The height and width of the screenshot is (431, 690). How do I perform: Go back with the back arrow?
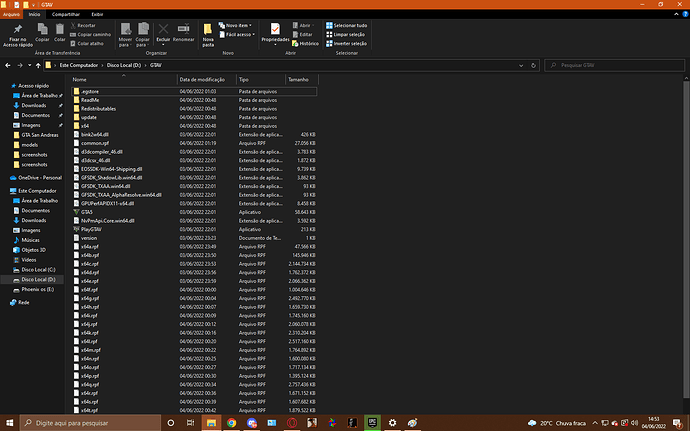[8, 65]
